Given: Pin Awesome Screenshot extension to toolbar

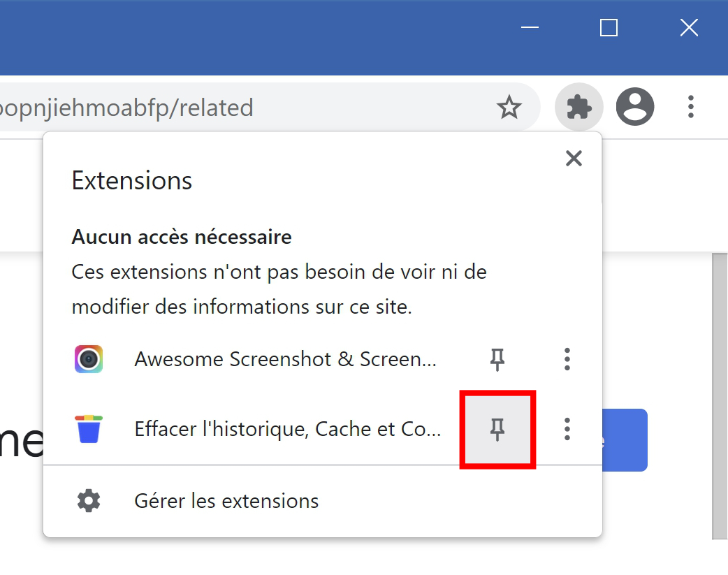Looking at the screenshot, I should point(497,359).
